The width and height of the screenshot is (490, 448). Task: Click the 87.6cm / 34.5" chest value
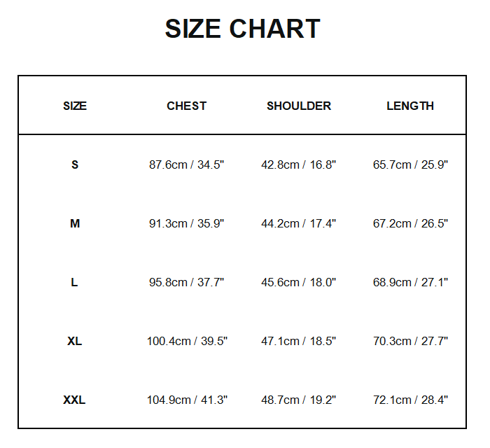point(186,165)
